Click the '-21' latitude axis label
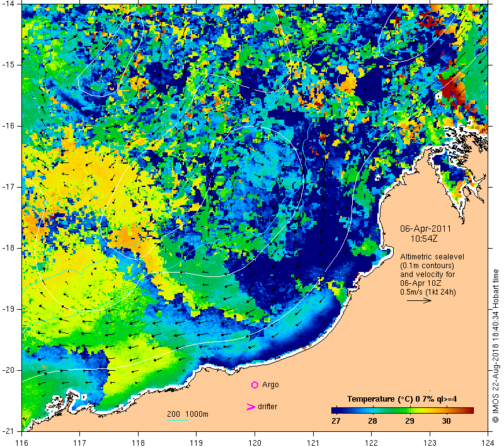Screen dimensions: 504x447 coord(8,431)
